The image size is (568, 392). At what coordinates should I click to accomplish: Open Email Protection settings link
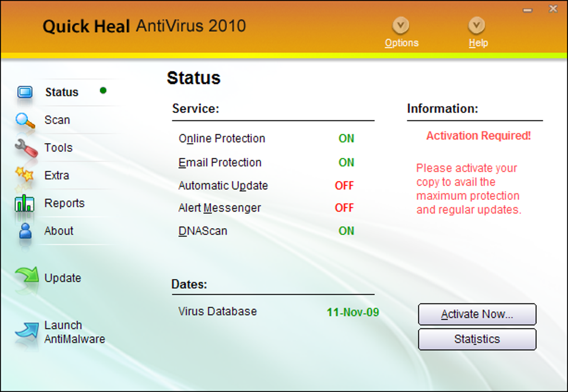click(x=219, y=162)
